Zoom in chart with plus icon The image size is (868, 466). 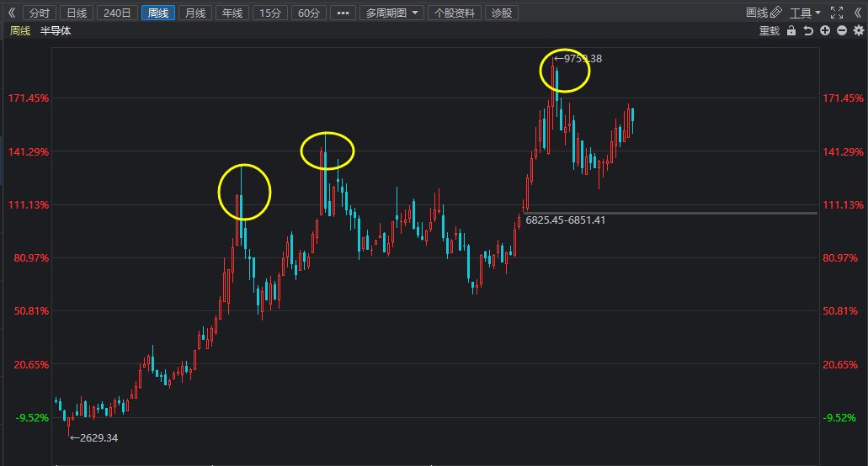point(825,31)
